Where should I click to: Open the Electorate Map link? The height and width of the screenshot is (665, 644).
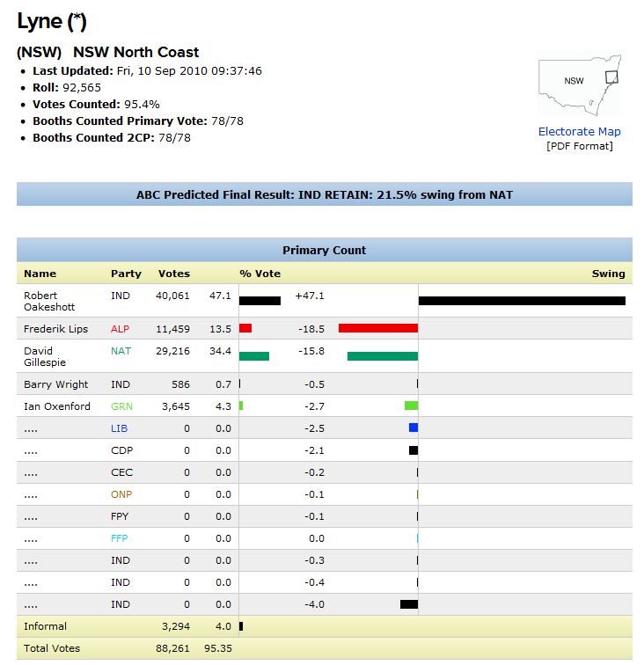tap(579, 132)
